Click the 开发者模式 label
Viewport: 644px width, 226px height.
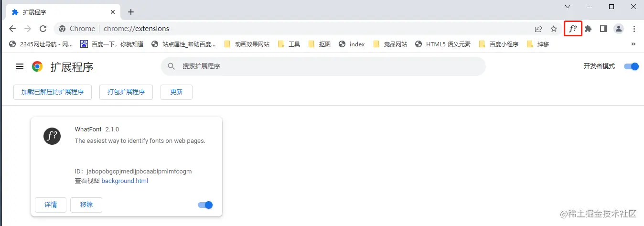[x=599, y=66]
